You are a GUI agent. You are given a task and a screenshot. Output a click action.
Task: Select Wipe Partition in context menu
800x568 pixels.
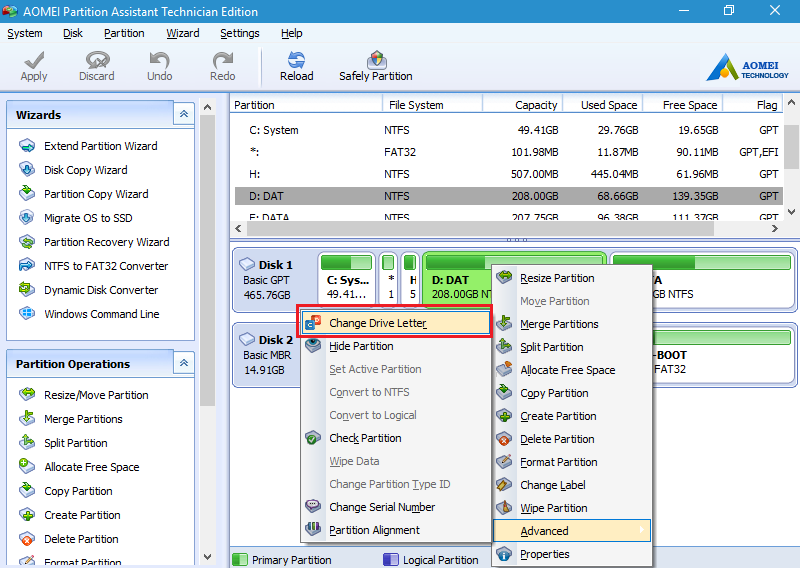tap(572, 508)
